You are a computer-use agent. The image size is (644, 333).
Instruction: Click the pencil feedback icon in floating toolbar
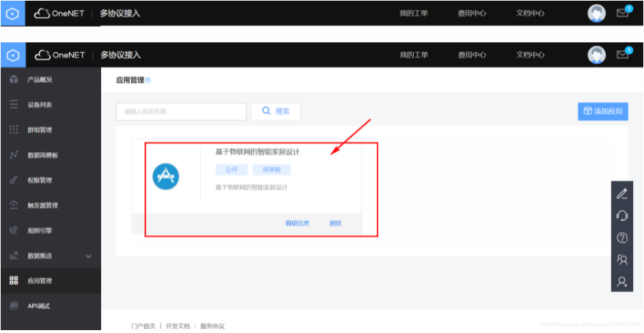pyautogui.click(x=622, y=194)
